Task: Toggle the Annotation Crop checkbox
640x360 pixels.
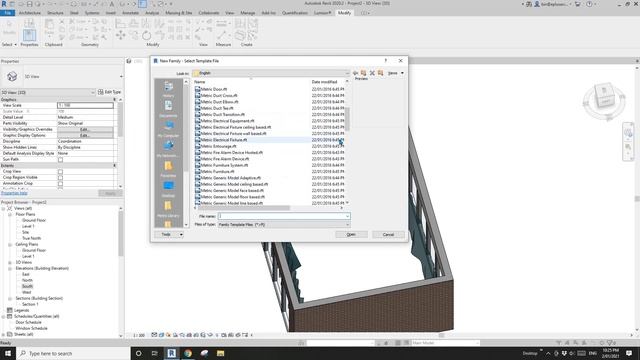Action: click(x=60, y=184)
